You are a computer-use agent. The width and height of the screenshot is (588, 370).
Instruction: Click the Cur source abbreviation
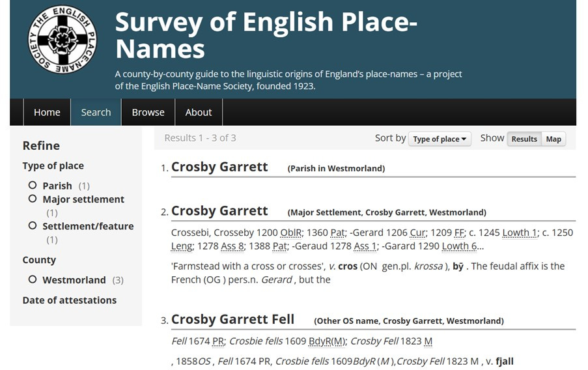coord(417,233)
